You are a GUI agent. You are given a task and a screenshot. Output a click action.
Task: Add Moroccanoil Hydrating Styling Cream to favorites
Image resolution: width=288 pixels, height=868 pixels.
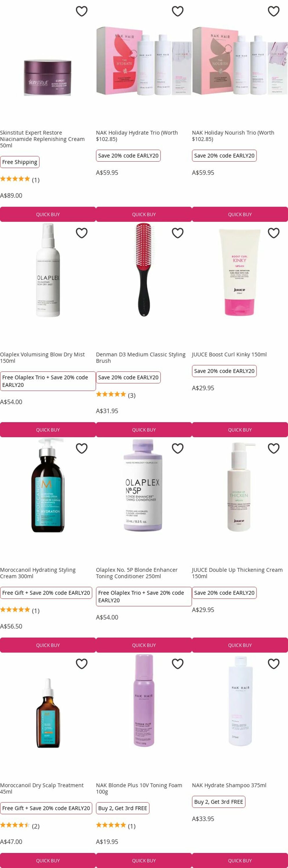tap(82, 448)
